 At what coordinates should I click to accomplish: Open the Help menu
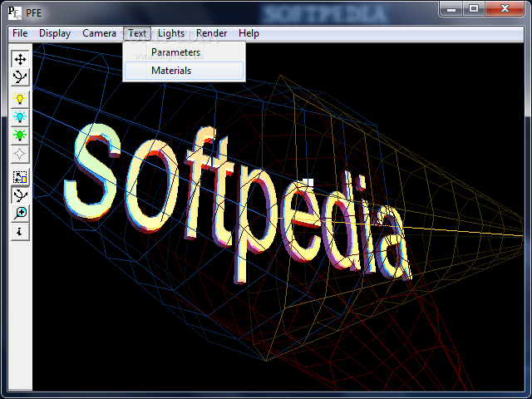249,33
